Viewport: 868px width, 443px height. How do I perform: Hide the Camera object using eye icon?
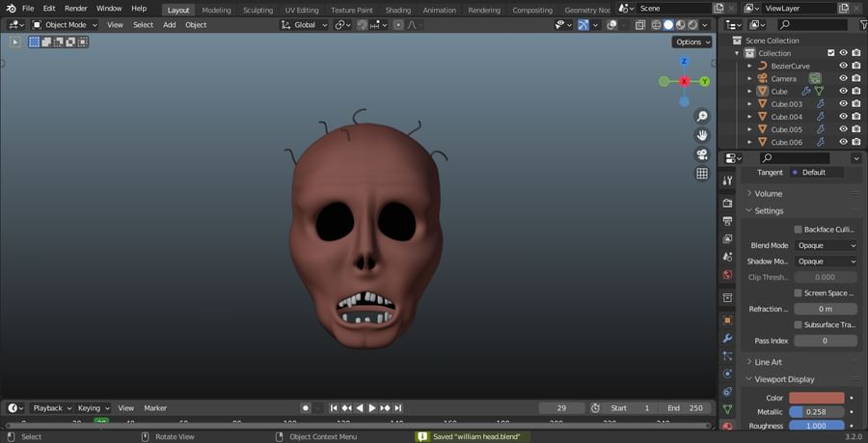pyautogui.click(x=843, y=78)
